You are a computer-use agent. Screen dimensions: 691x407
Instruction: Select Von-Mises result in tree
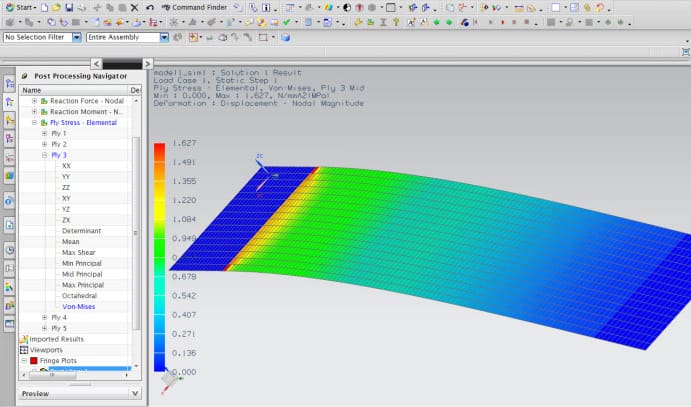pos(79,306)
